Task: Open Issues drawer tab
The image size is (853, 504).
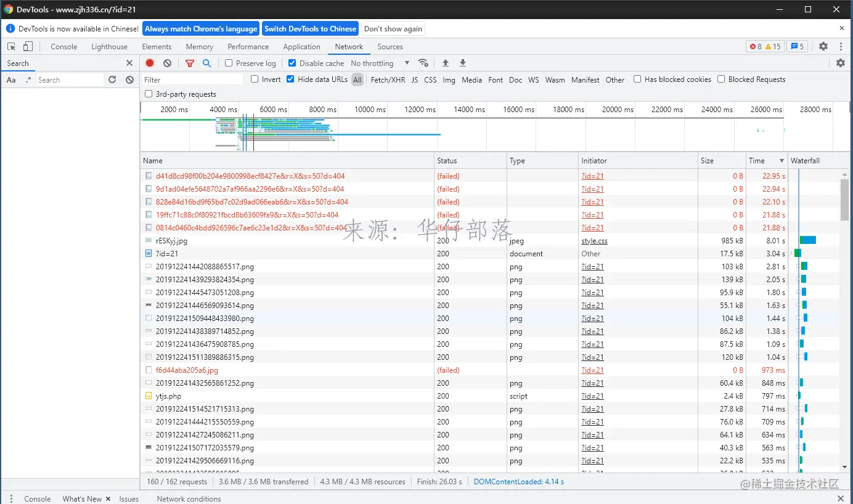Action: click(129, 499)
